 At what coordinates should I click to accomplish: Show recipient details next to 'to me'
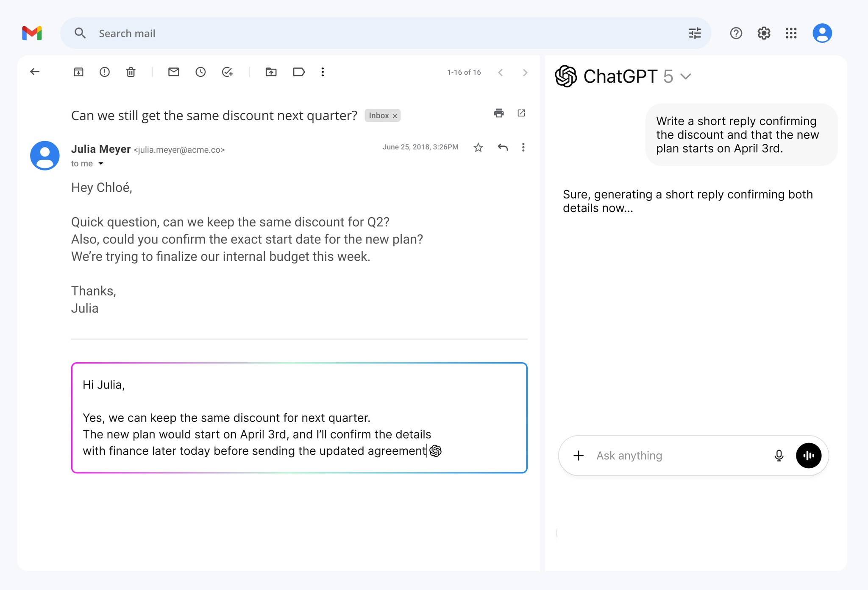tap(101, 164)
